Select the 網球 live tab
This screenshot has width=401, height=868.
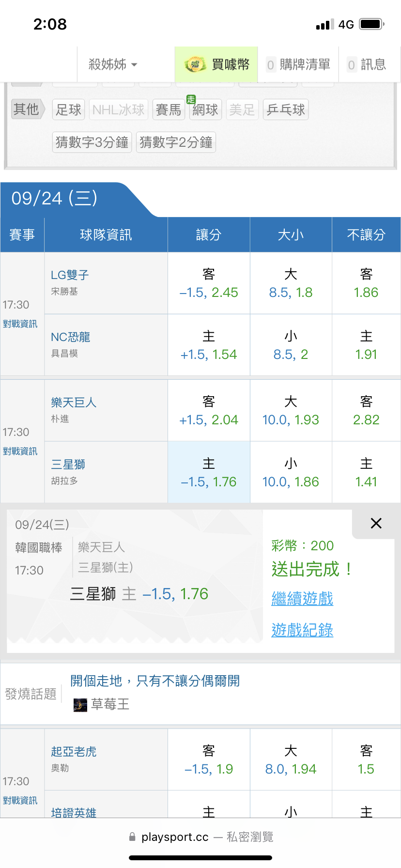(x=205, y=110)
